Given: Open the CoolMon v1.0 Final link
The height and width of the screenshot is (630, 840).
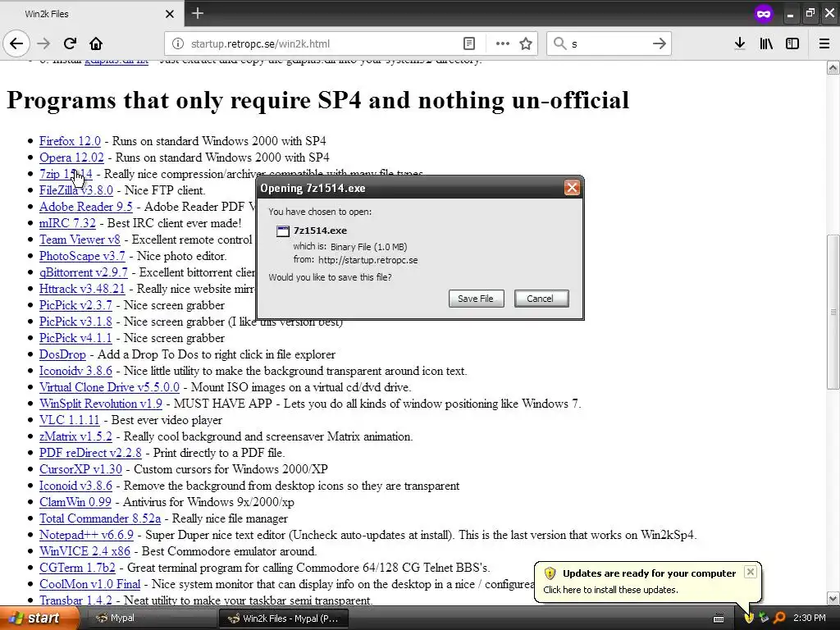Looking at the screenshot, I should 89,584.
